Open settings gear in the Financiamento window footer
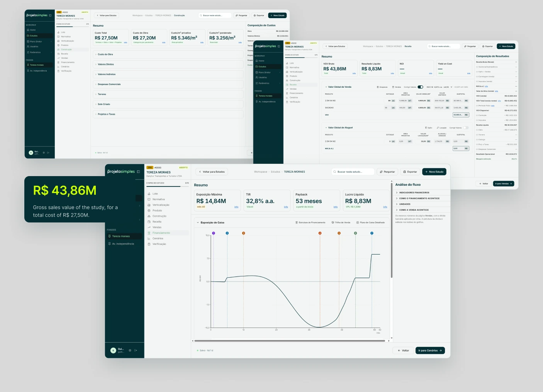 point(130,351)
